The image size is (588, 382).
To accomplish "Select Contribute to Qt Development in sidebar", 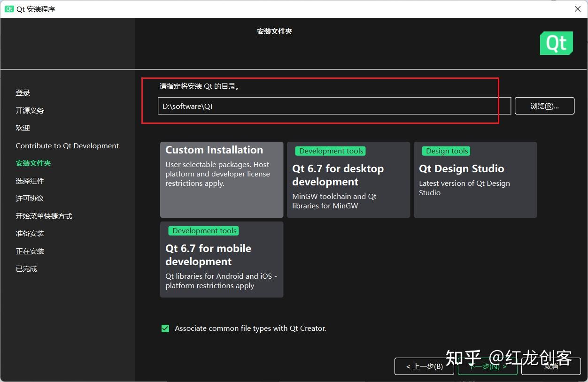I will tap(67, 145).
